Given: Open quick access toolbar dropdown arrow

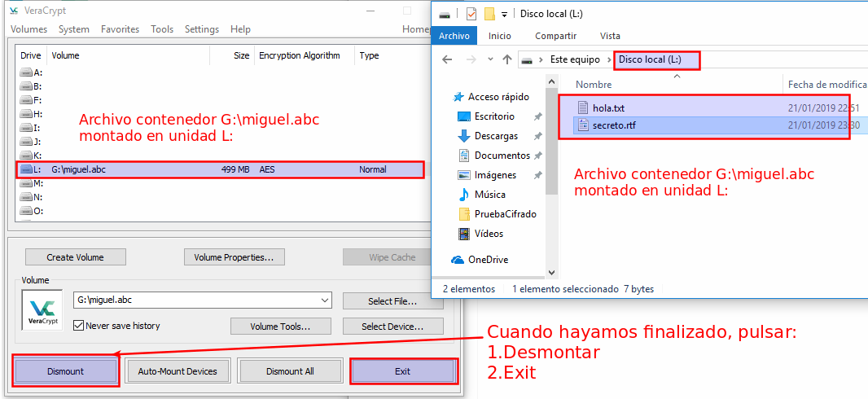Looking at the screenshot, I should [505, 15].
